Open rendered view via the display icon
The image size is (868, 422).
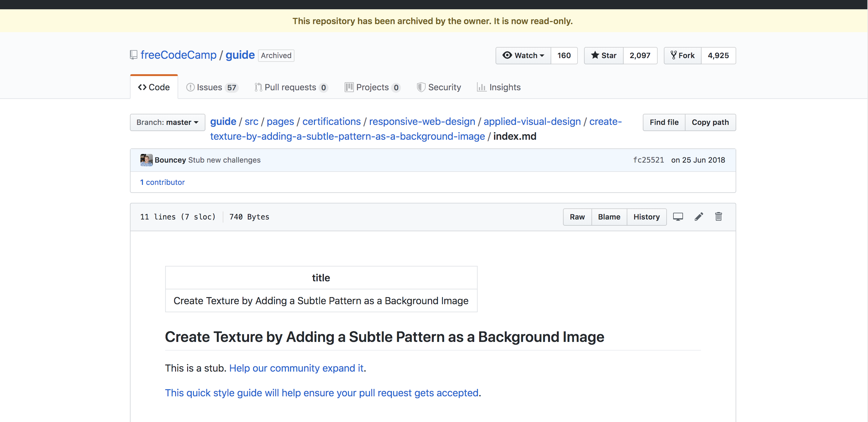click(x=678, y=217)
